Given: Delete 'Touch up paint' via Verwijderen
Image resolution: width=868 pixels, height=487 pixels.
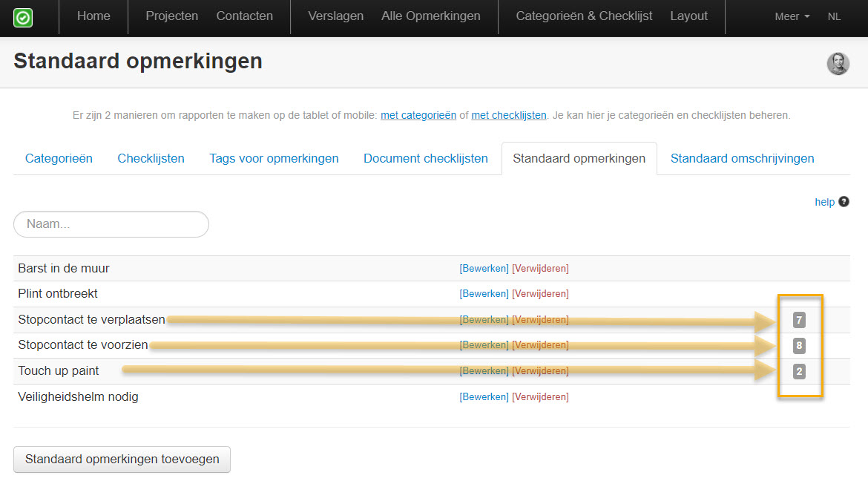Looking at the screenshot, I should (540, 370).
